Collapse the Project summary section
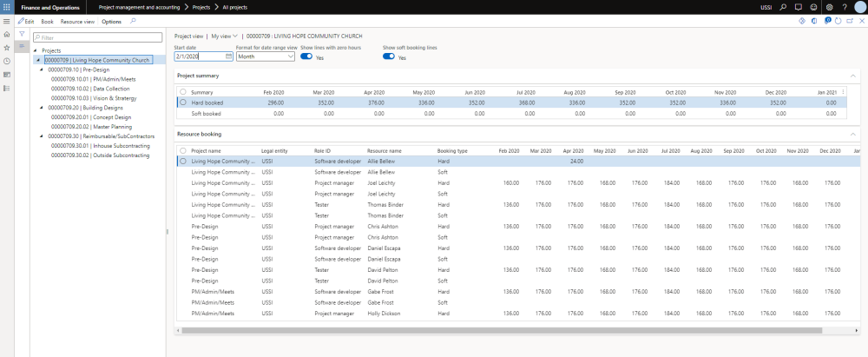 coord(852,76)
